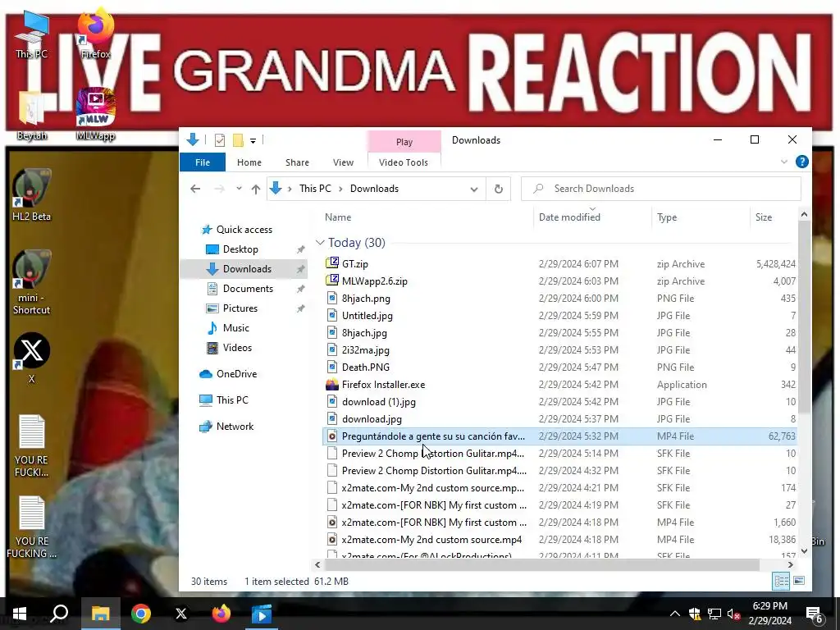
Task: Select Documents in navigation pane
Action: click(x=248, y=289)
